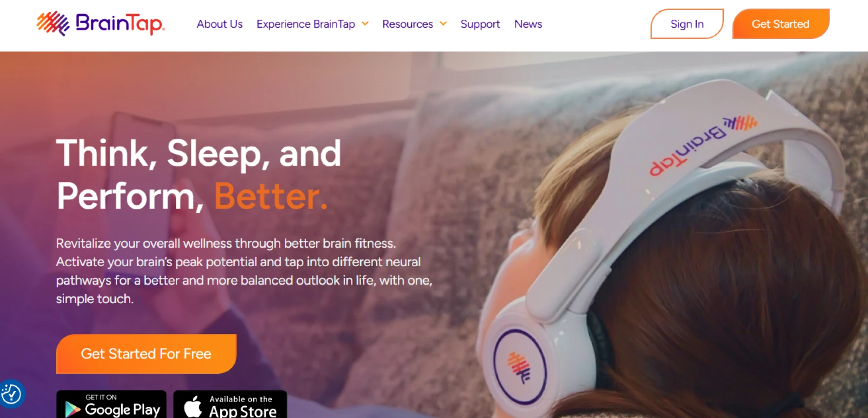
Task: Click the Google Play triangle icon
Action: [x=72, y=409]
